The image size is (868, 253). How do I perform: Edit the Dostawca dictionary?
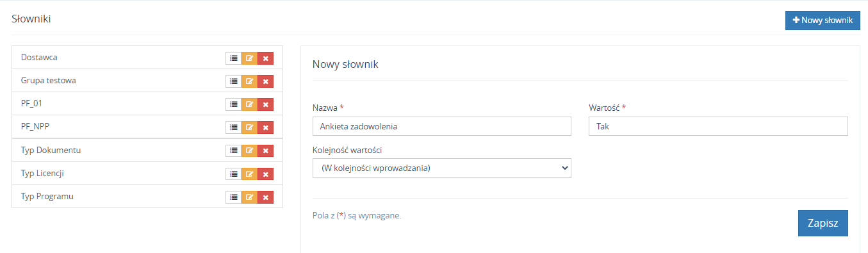[x=250, y=58]
